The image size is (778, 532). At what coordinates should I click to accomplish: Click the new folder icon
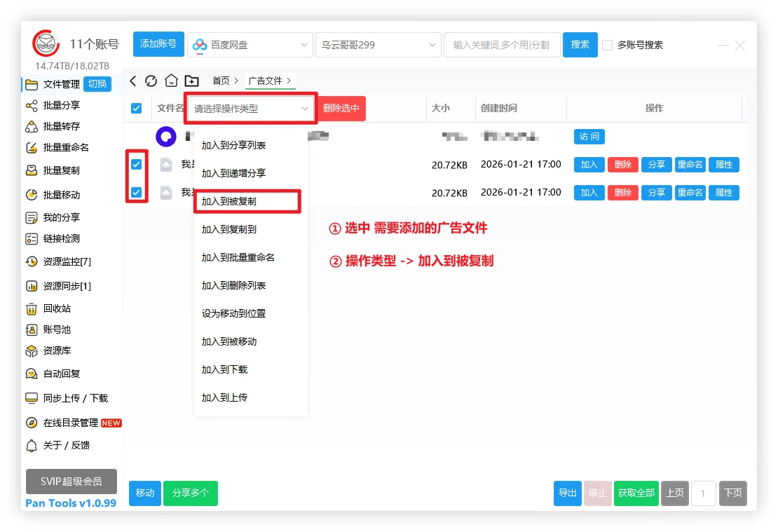click(191, 81)
